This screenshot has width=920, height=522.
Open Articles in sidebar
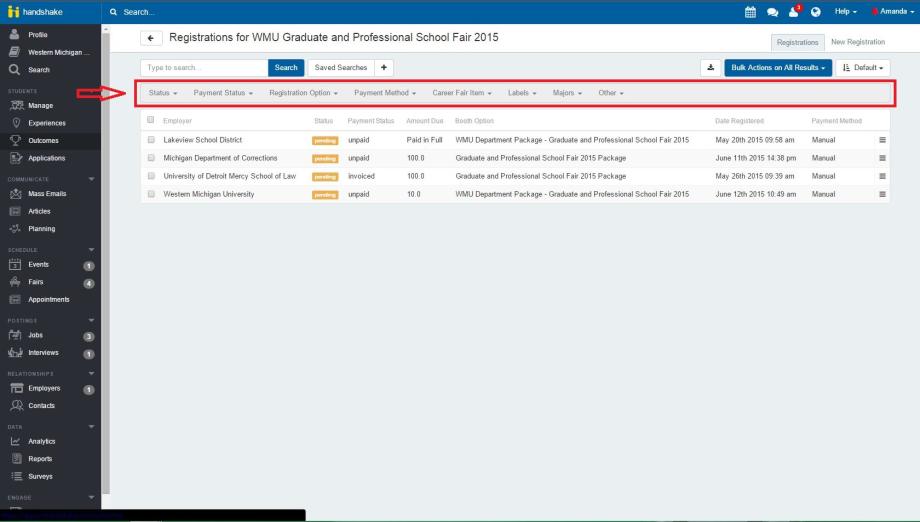(x=39, y=211)
